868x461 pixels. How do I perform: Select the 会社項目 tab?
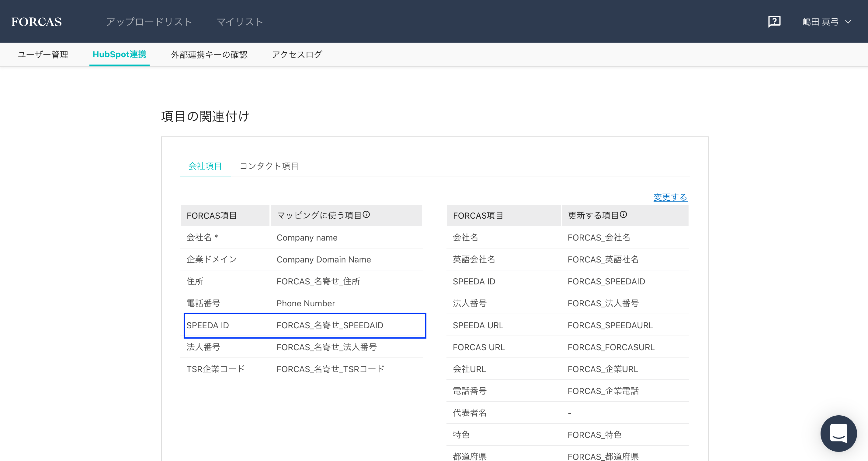click(205, 166)
